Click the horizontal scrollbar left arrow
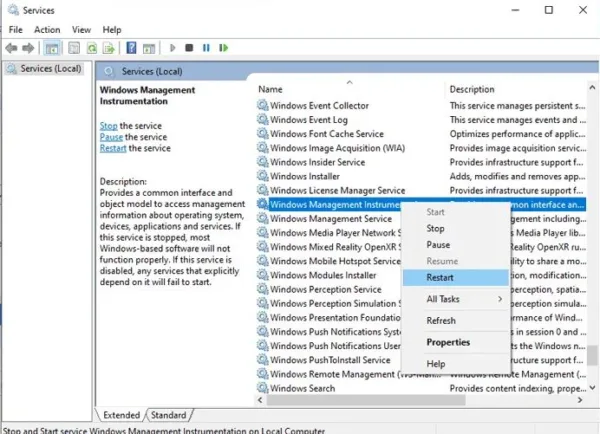 click(260, 400)
